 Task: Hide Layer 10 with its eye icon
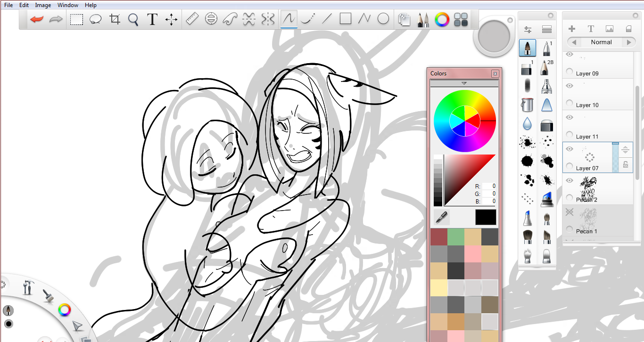570,86
